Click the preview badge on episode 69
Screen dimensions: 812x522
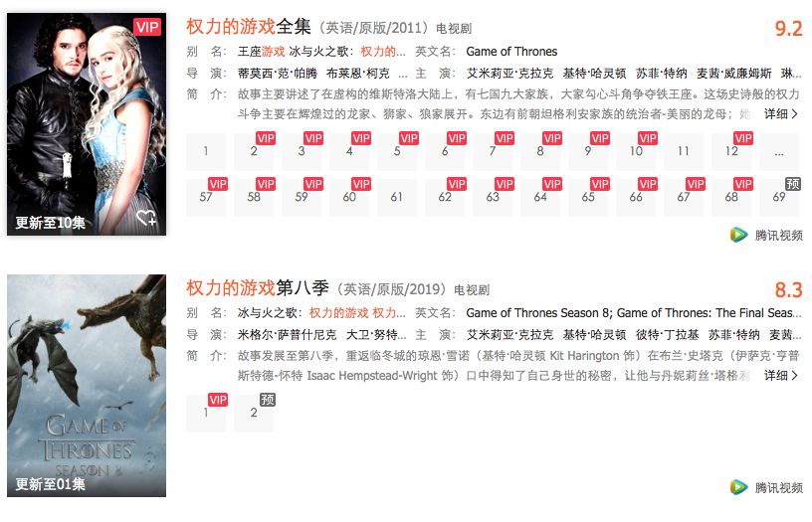click(793, 184)
